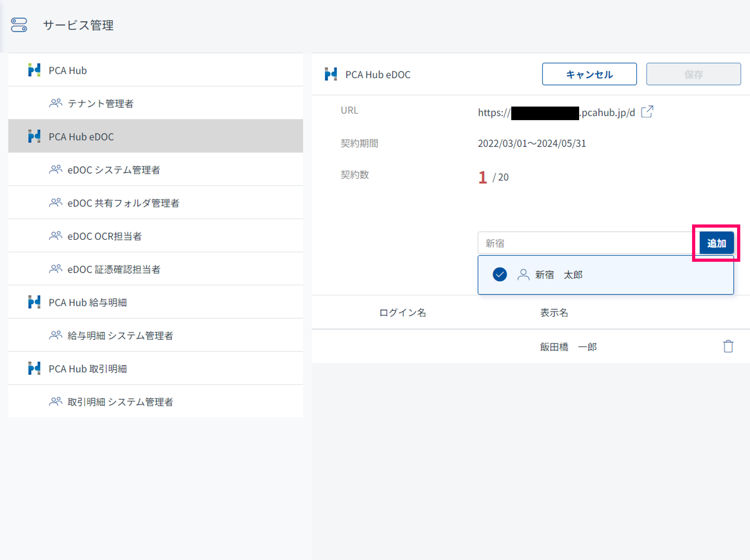750x560 pixels.
Task: Click the 保存 button
Action: (x=693, y=74)
